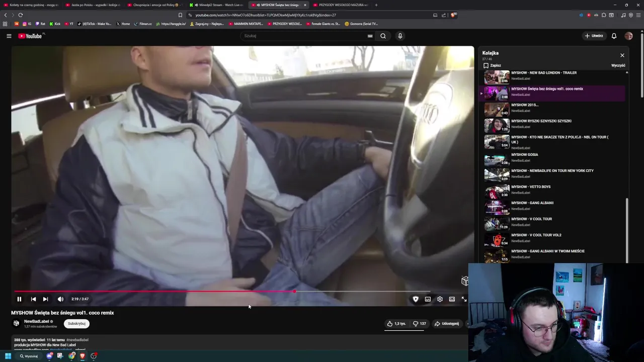
Task: Play MYSHOW - V COOL TOUR
Action: pyautogui.click(x=552, y=222)
